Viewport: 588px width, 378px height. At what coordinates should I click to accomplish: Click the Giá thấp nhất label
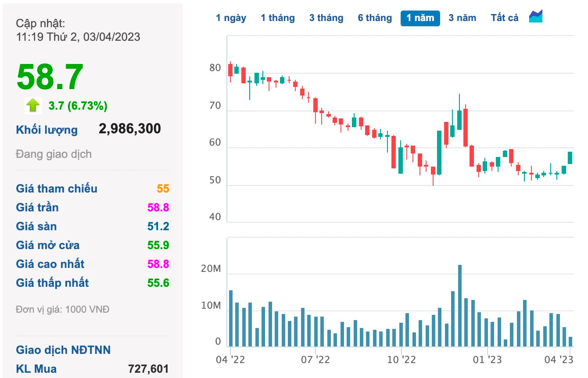tap(52, 283)
